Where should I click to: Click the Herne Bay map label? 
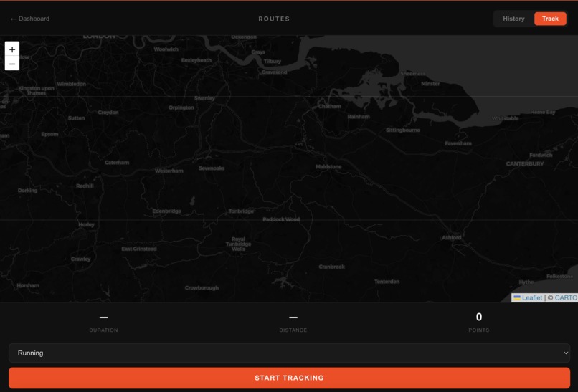pos(543,112)
